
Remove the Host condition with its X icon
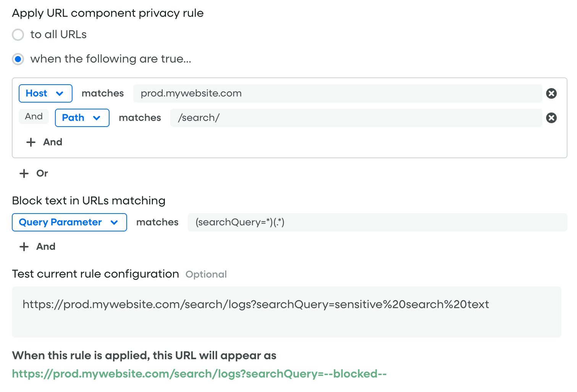click(551, 93)
